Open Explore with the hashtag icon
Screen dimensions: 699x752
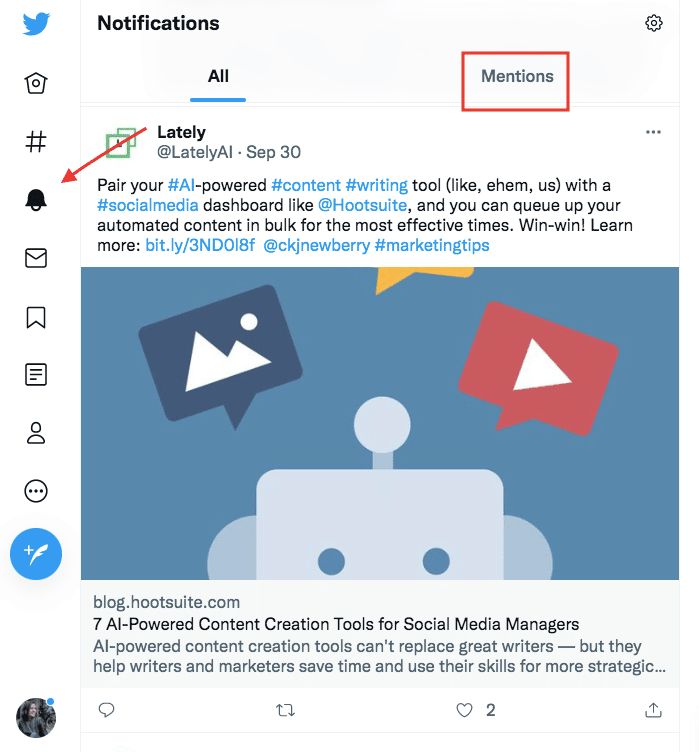click(x=36, y=141)
